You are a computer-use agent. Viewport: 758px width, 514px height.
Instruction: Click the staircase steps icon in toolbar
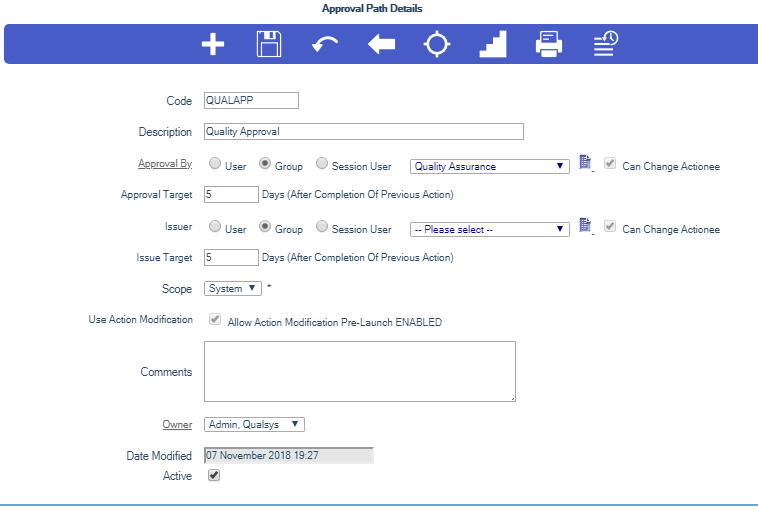point(493,45)
